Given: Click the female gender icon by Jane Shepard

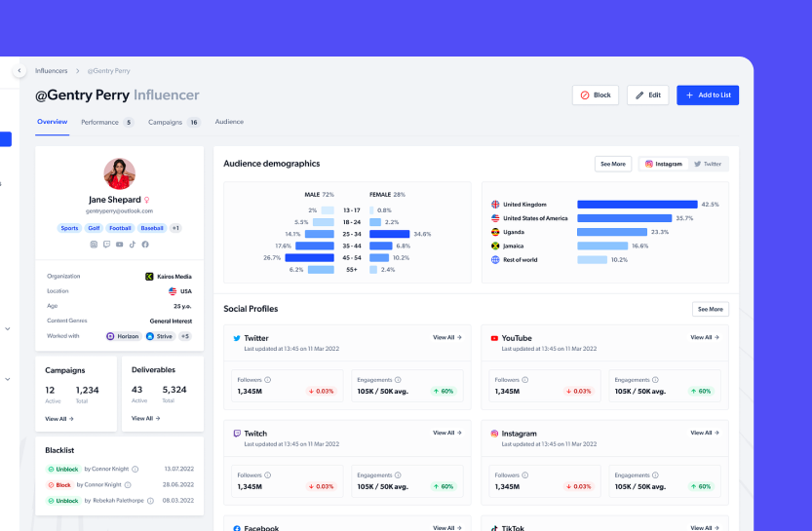Looking at the screenshot, I should click(146, 200).
